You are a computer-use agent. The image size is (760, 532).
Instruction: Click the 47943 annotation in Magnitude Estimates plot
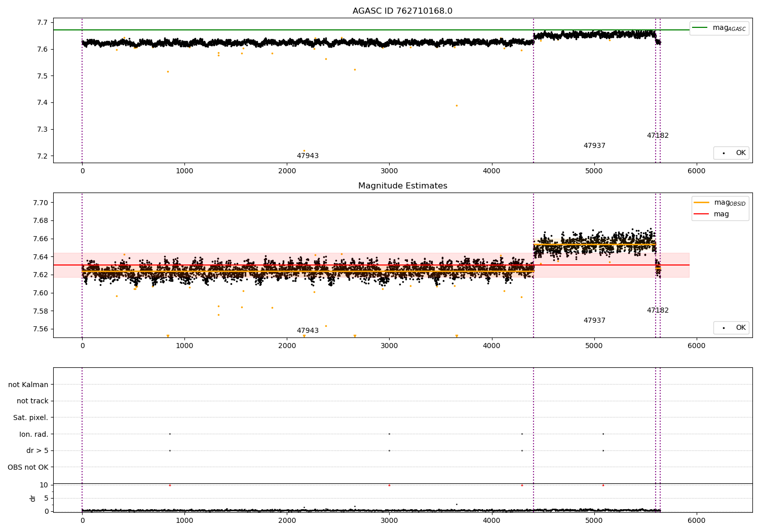click(x=308, y=331)
